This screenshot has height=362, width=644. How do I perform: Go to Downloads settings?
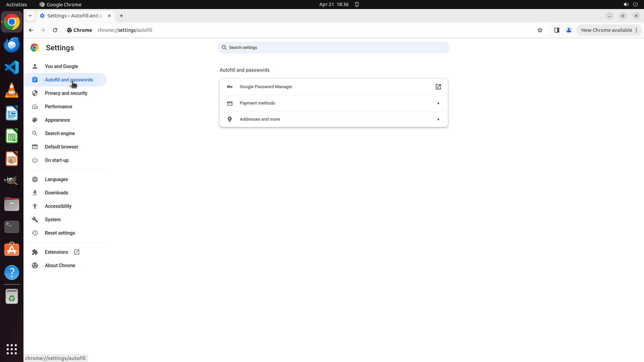coord(56,193)
